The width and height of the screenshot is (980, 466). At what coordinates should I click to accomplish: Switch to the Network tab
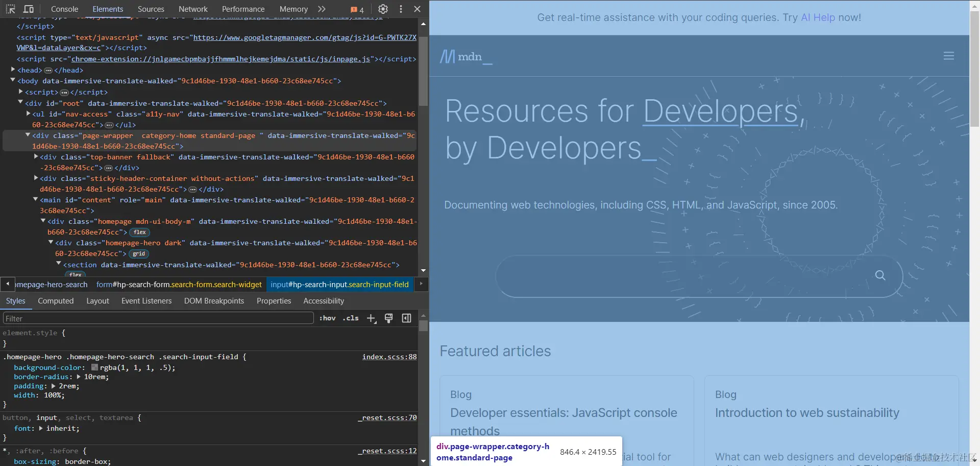[x=193, y=9]
